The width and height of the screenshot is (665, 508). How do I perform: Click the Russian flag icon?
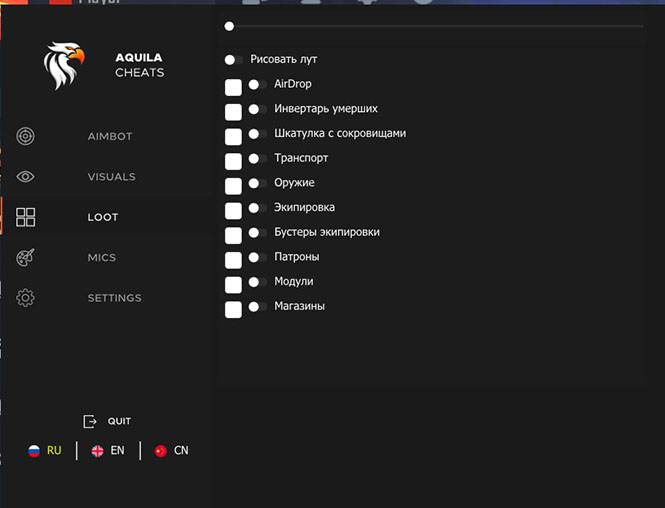(34, 451)
